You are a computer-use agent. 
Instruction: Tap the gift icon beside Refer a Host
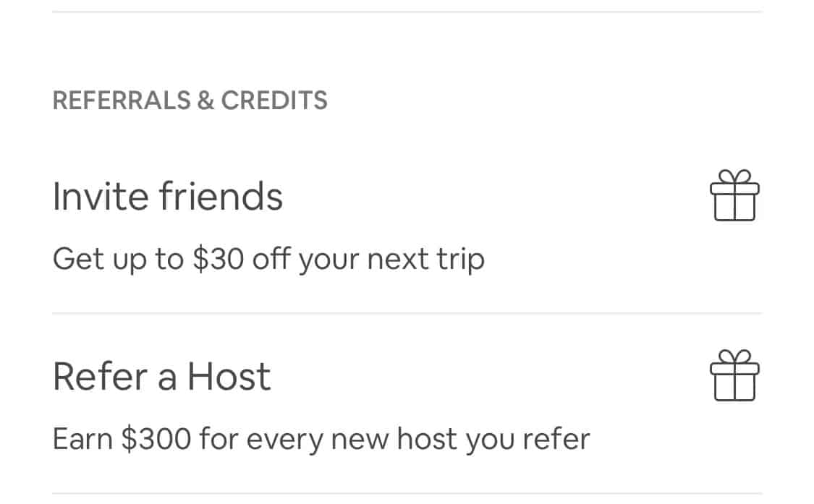[734, 375]
